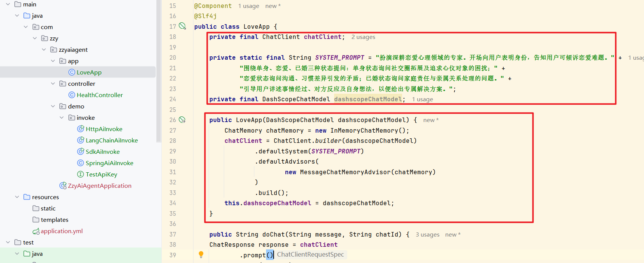Image resolution: width=644 pixels, height=263 pixels.
Task: Click the static folder icon
Action: pyautogui.click(x=36, y=208)
